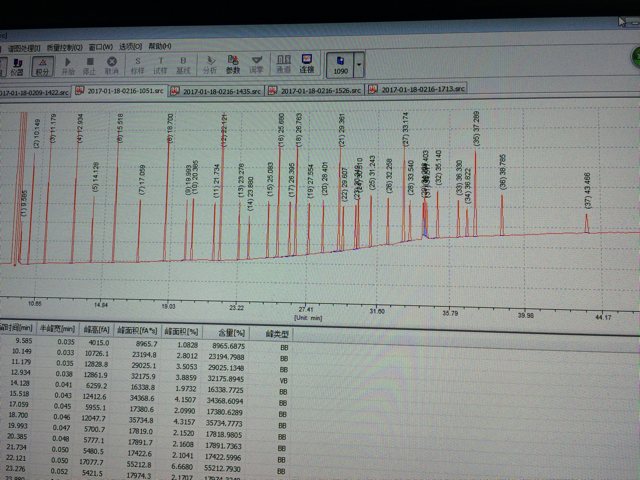Select peak height cell 4015.0

98,343
